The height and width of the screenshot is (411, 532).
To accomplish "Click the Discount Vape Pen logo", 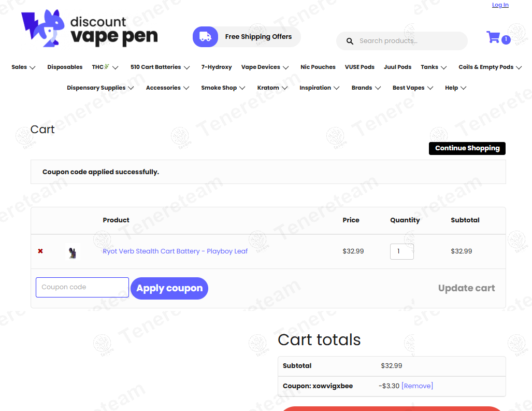I will [89, 29].
